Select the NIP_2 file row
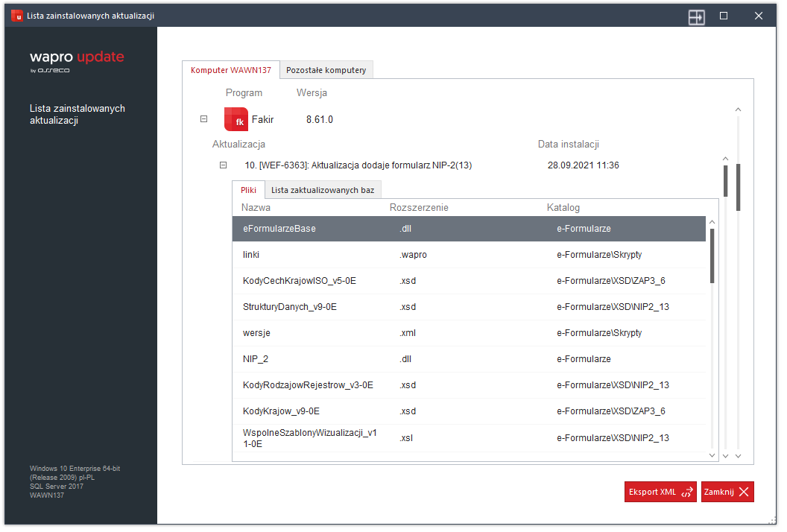The height and width of the screenshot is (532, 787). coord(469,359)
